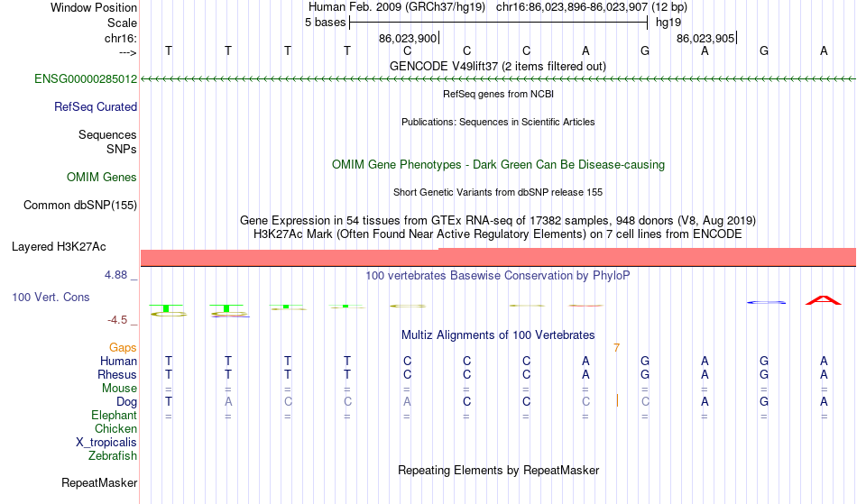Open the 100 Vert. Cons track label
Screen dimensions: 857x504
click(x=51, y=297)
